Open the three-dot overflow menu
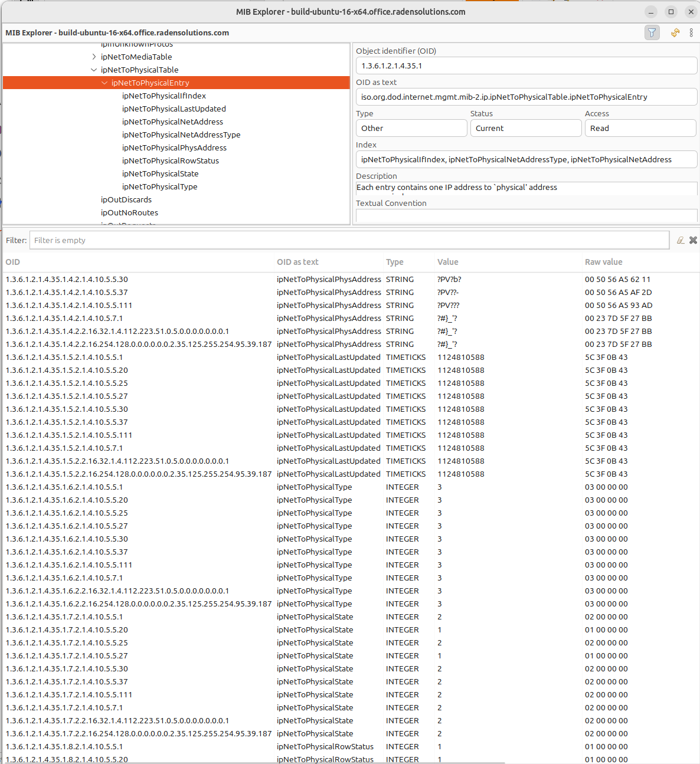 [x=691, y=32]
